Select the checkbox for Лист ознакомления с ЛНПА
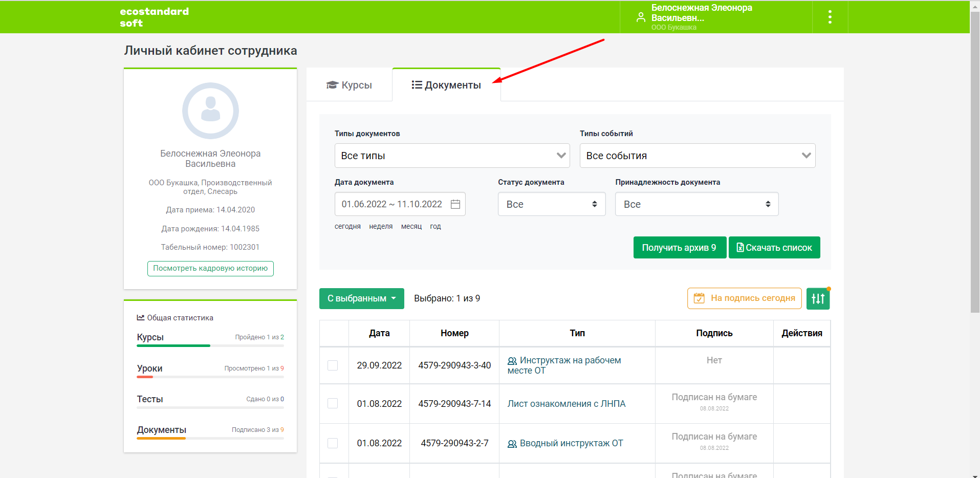 (333, 403)
